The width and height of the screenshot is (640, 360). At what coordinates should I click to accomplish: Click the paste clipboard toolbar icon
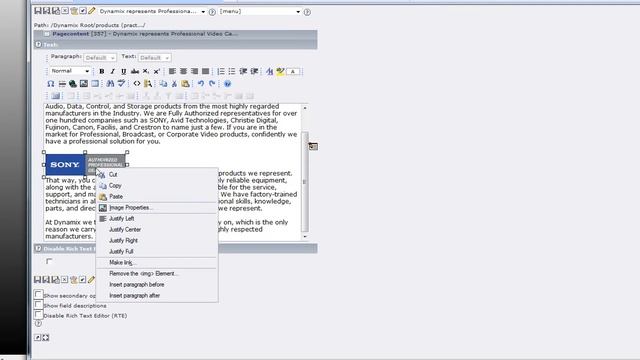185,84
